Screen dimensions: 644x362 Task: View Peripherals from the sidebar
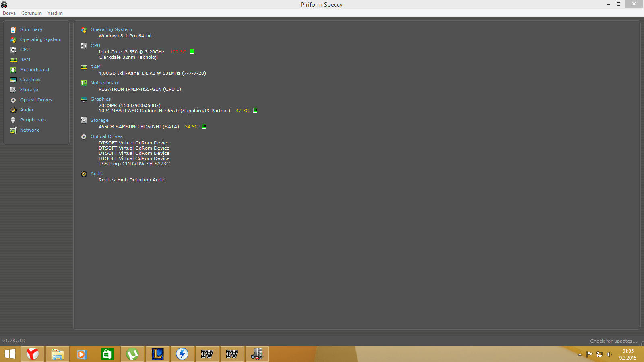coord(33,120)
